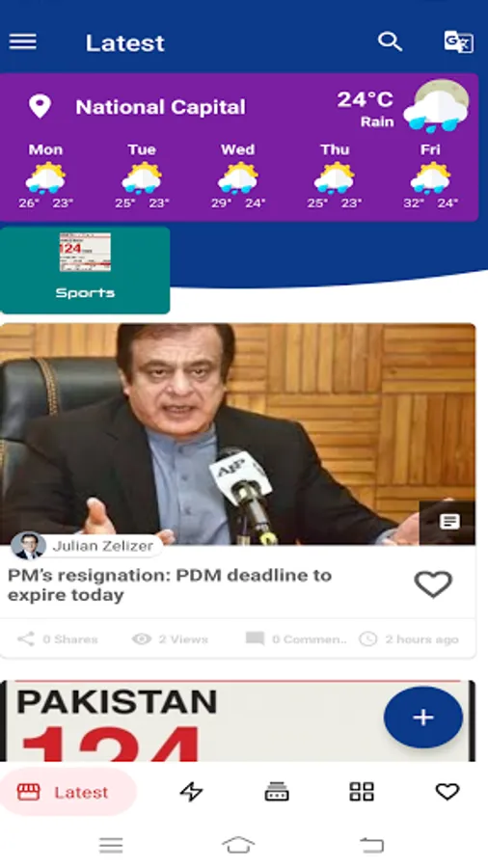The width and height of the screenshot is (488, 868).
Task: Tap the lightning bolt tab icon
Action: click(x=191, y=792)
